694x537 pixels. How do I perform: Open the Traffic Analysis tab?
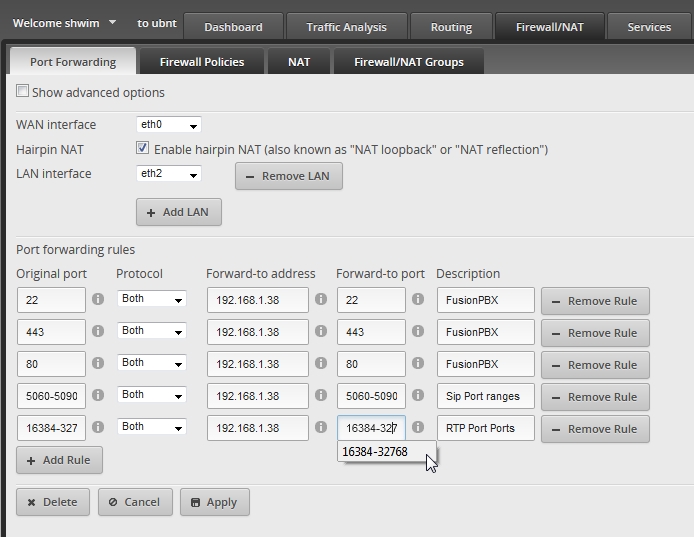pos(348,27)
